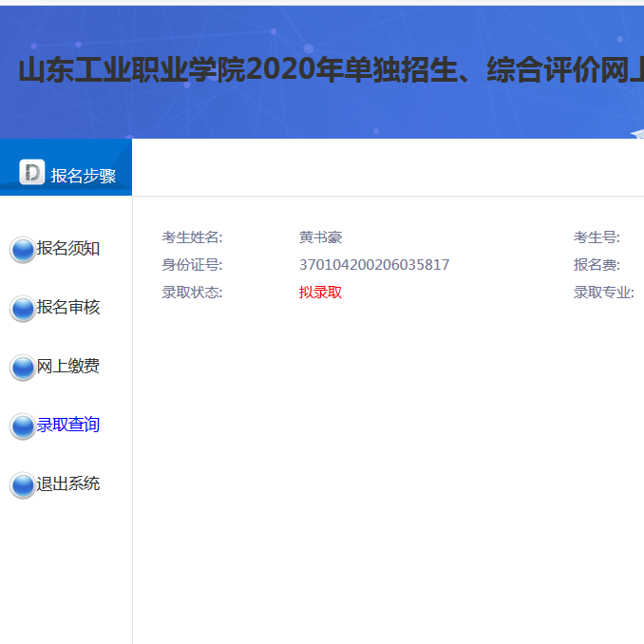Click the 山东工业职业学院2020年单独招生 banner title
Image resolution: width=644 pixels, height=644 pixels.
click(331, 69)
